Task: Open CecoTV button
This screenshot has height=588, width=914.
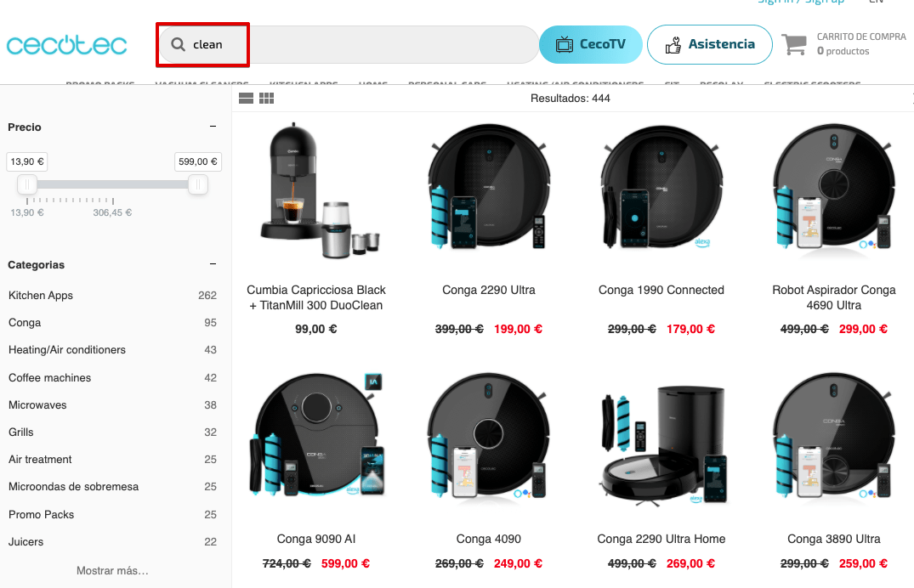Action: (590, 45)
